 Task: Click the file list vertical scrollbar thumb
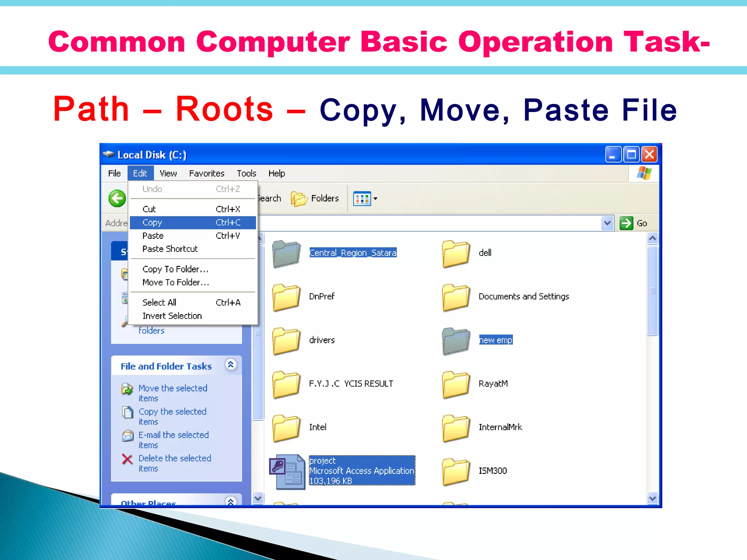tap(653, 291)
